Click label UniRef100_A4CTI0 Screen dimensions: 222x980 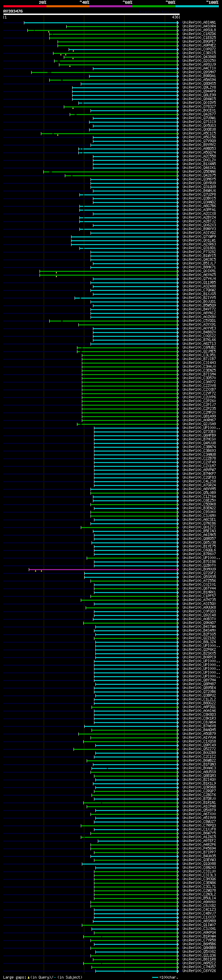point(199,68)
